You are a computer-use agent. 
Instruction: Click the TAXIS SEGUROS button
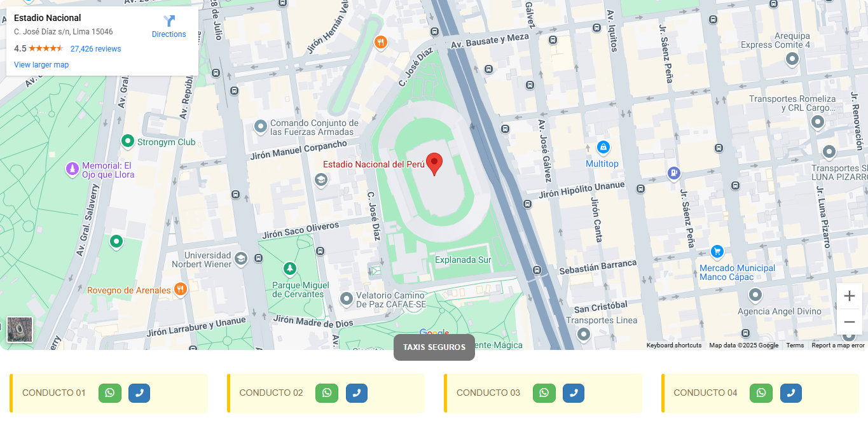[434, 347]
